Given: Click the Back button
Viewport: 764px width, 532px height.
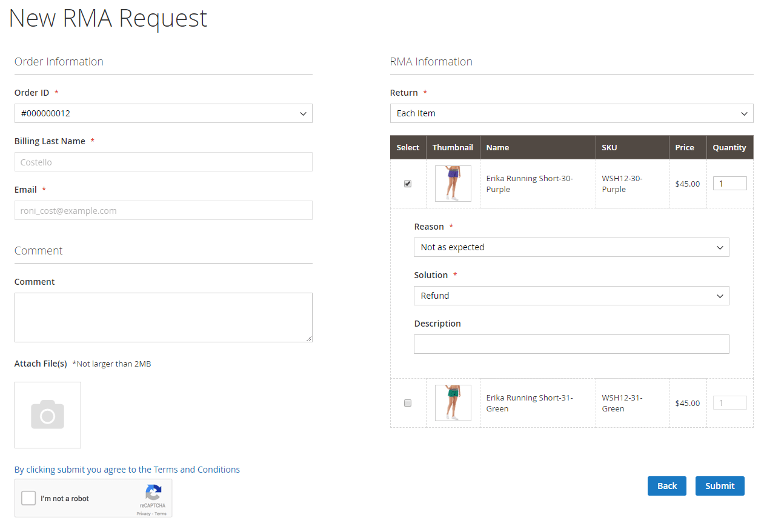Looking at the screenshot, I should [666, 486].
